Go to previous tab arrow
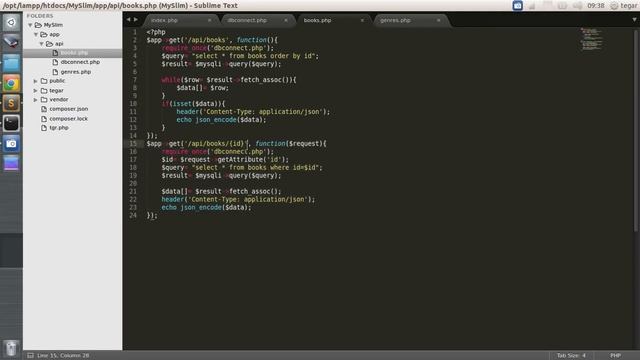This screenshot has height=360, width=640. pyautogui.click(x=129, y=19)
